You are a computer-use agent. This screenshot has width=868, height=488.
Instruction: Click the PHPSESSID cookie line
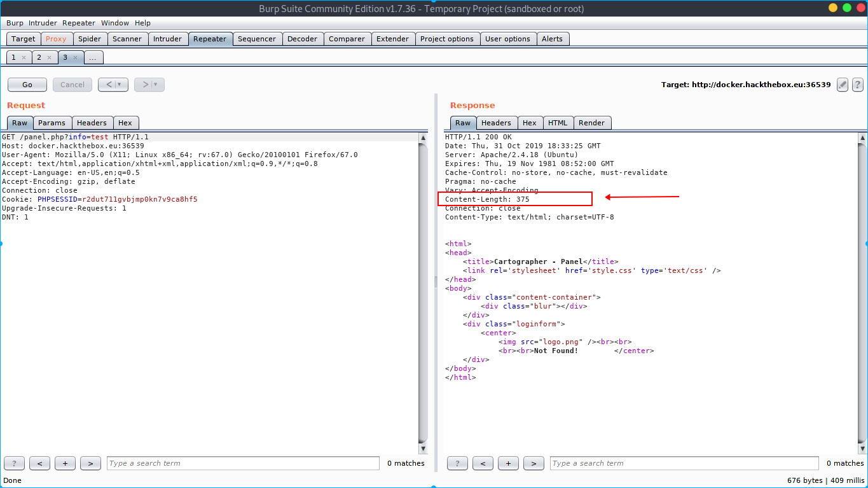click(x=100, y=199)
